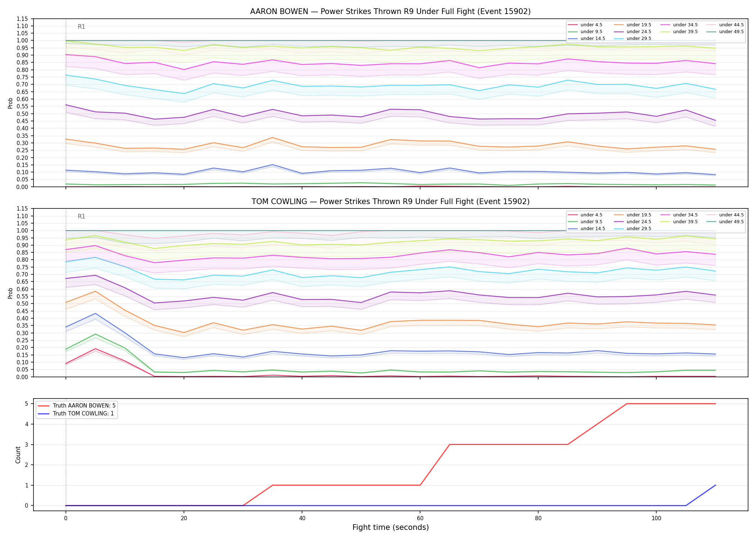
Task: Click x-axis tick label '100'
Action: tap(656, 518)
